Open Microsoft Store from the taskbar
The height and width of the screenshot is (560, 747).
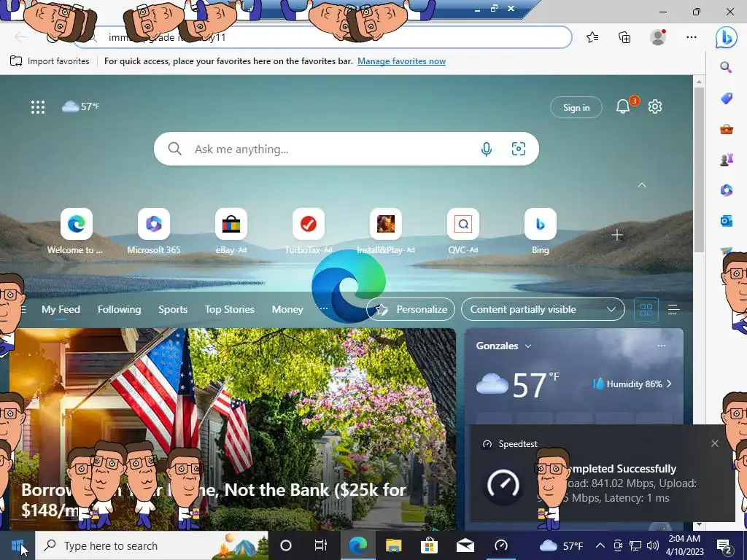click(429, 545)
